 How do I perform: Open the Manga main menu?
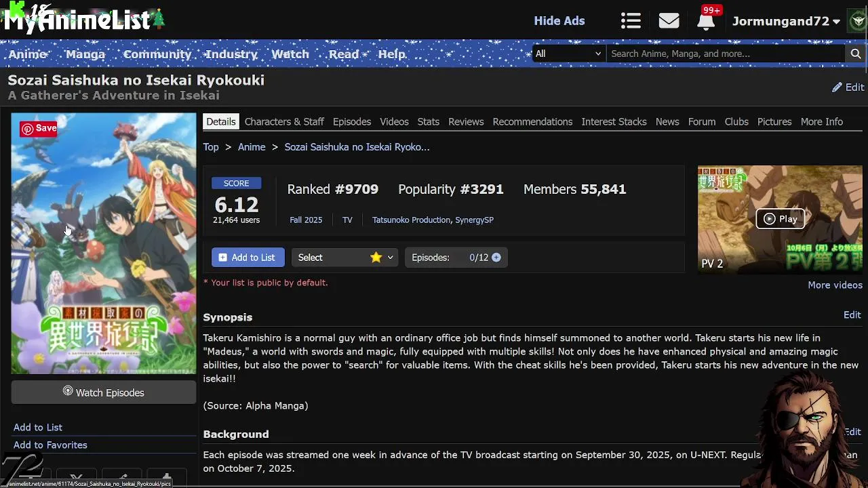85,54
